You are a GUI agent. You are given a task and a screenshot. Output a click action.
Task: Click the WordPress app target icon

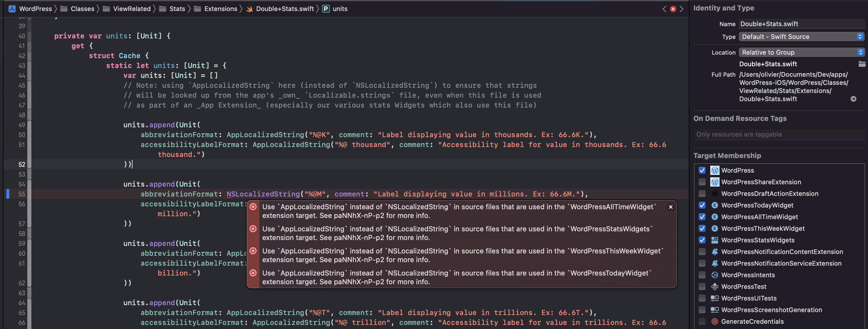coord(714,170)
